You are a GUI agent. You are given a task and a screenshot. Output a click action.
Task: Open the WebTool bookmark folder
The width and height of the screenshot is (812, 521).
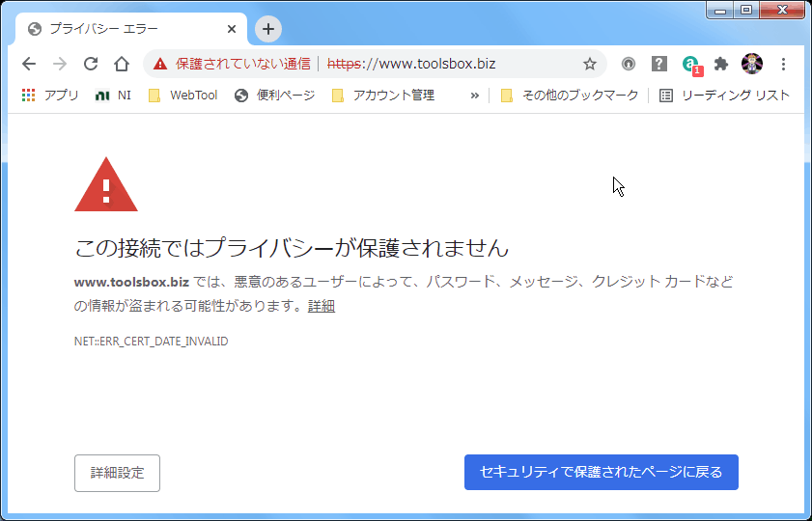[x=182, y=96]
